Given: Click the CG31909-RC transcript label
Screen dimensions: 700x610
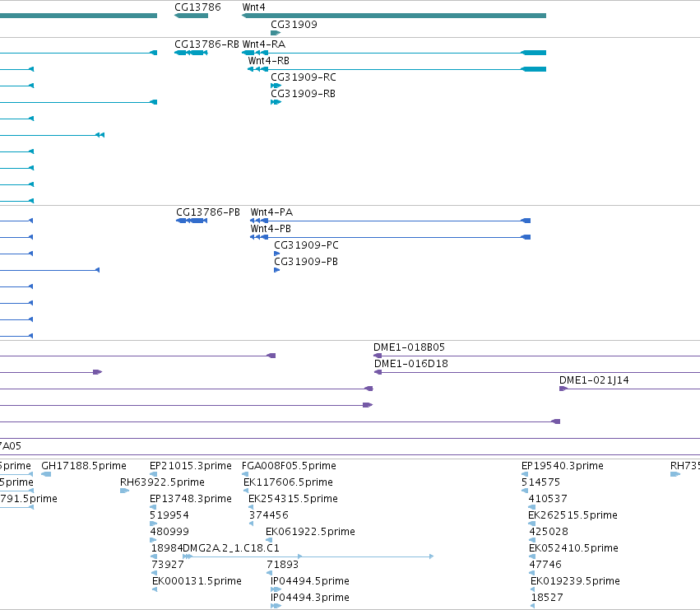Looking at the screenshot, I should click(304, 77).
